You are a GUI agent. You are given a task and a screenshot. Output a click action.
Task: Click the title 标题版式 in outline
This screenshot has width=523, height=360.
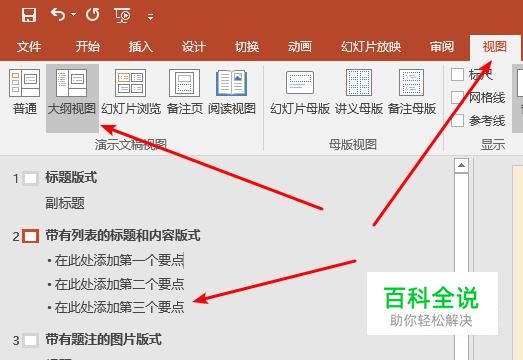(71, 177)
